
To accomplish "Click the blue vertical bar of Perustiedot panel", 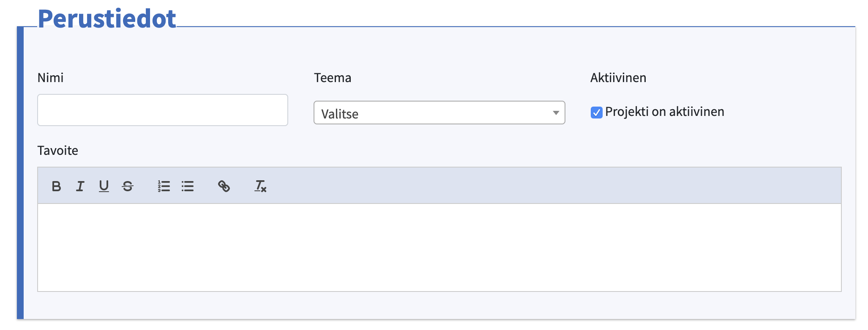I will tap(20, 173).
